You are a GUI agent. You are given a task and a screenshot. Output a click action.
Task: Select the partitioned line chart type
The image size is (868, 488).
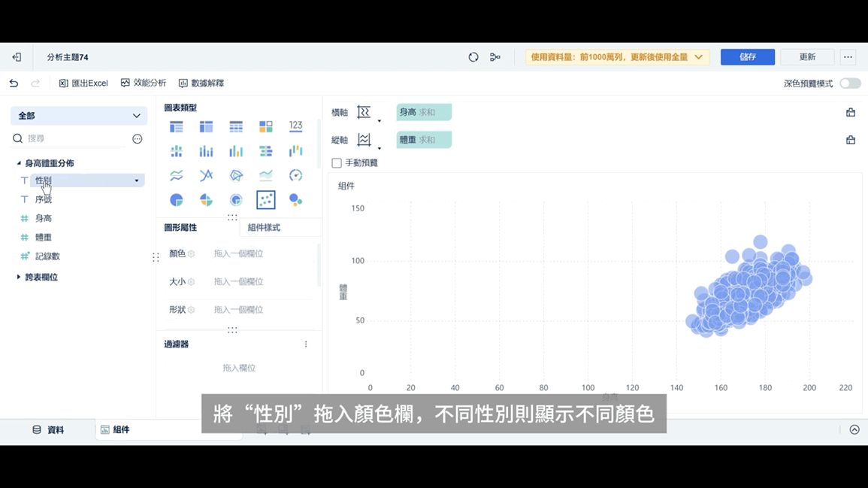click(177, 176)
